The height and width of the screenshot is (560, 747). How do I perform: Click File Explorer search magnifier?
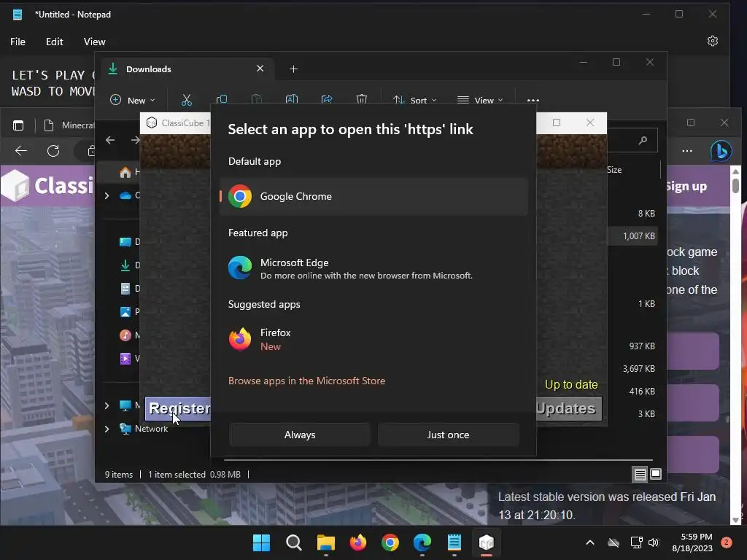coord(643,141)
